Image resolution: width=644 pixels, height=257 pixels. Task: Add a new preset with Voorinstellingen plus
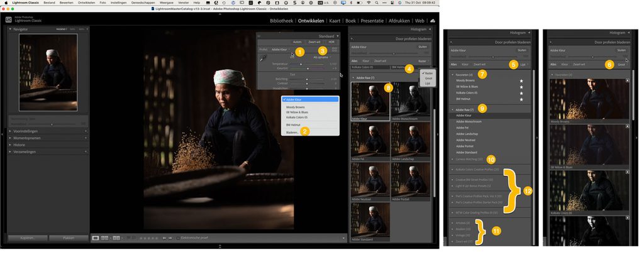(86, 131)
